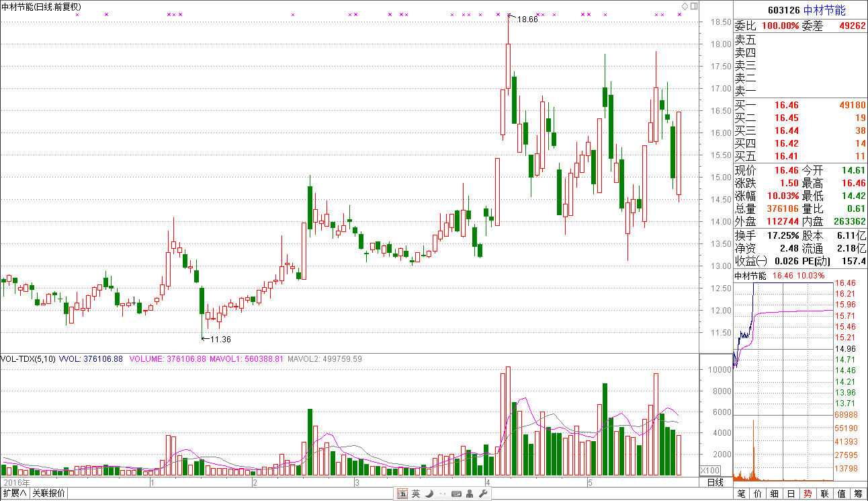Click the 18.50 price axis label
Viewport: 868px width, 501px height.
[x=720, y=22]
